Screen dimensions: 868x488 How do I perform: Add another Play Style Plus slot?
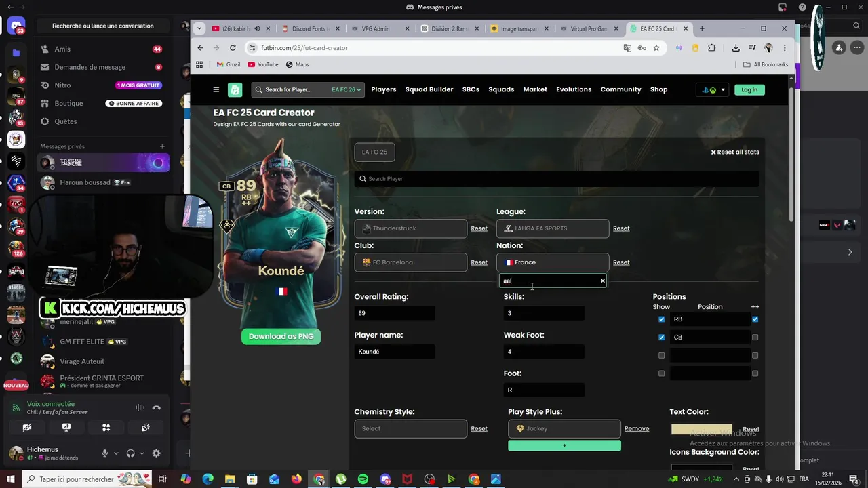(564, 445)
